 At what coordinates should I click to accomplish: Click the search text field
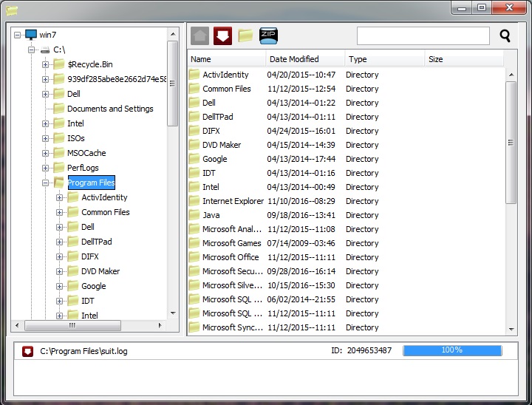(423, 35)
